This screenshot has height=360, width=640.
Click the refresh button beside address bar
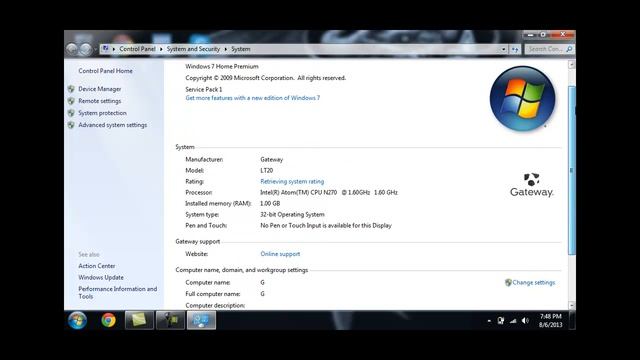coord(515,49)
